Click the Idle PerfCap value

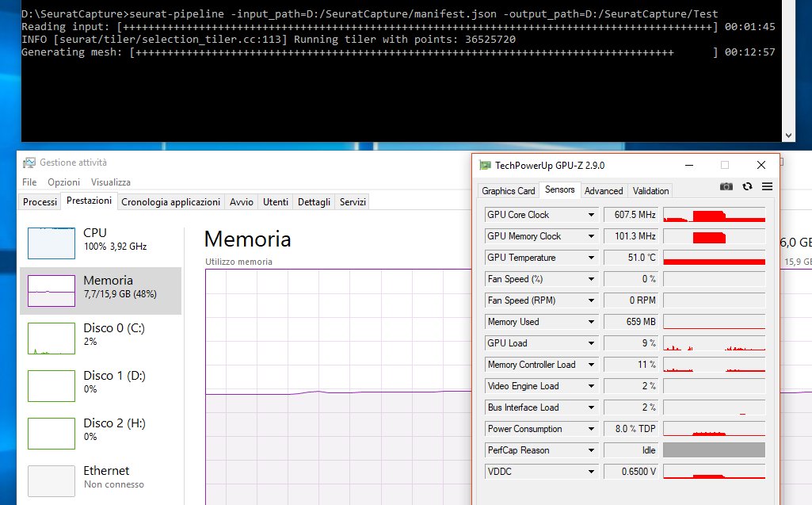(631, 450)
